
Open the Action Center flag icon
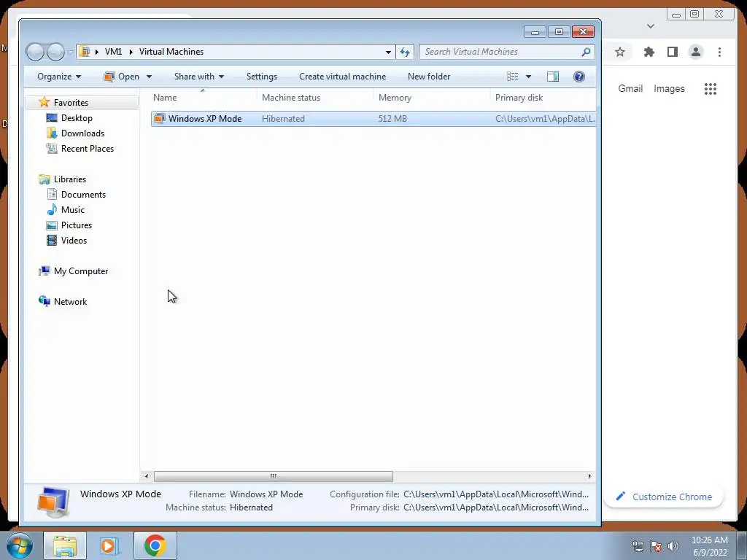(x=656, y=546)
